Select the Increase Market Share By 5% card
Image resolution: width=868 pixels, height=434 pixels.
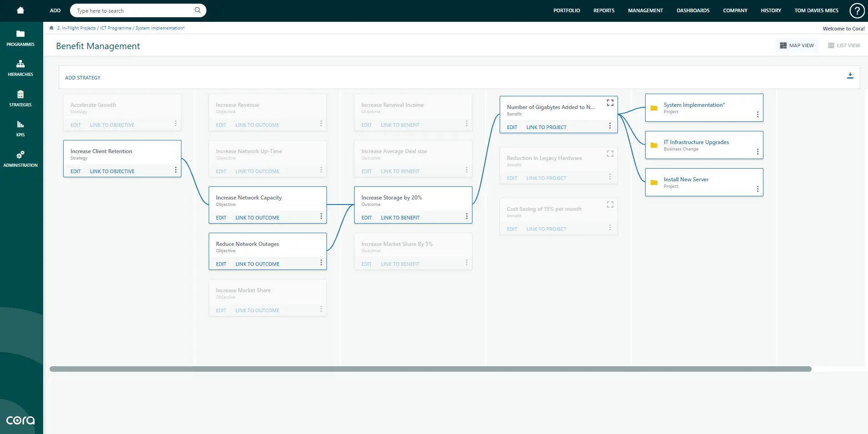413,251
